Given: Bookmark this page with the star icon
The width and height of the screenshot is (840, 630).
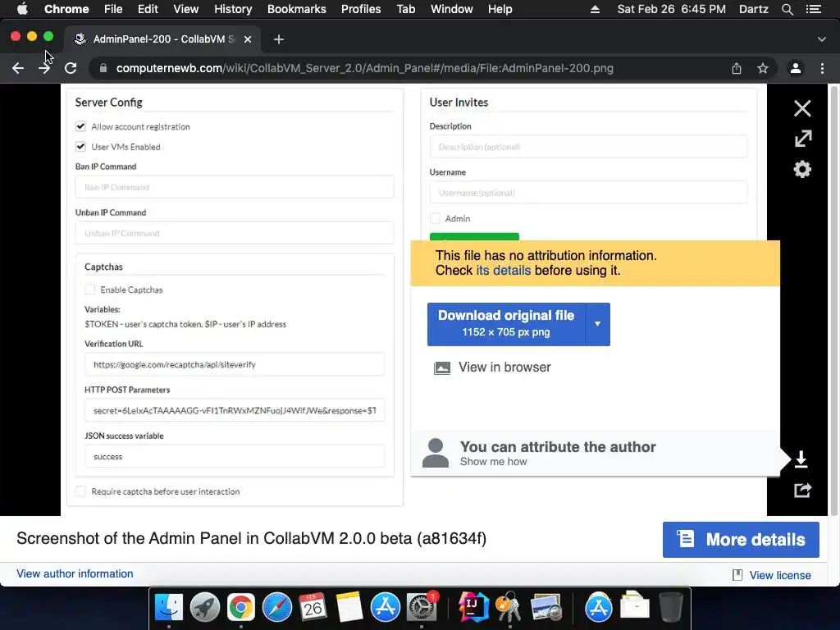Looking at the screenshot, I should pyautogui.click(x=762, y=68).
